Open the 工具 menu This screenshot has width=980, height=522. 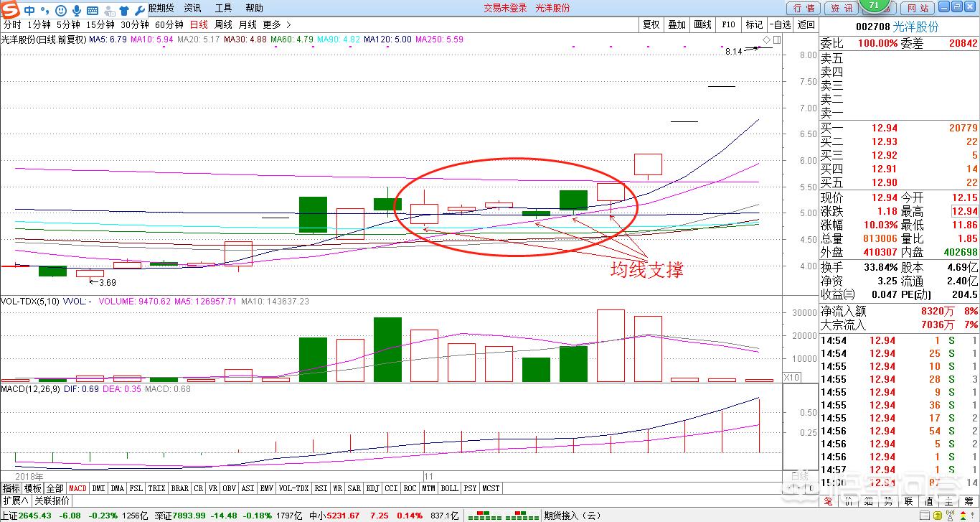tap(223, 8)
